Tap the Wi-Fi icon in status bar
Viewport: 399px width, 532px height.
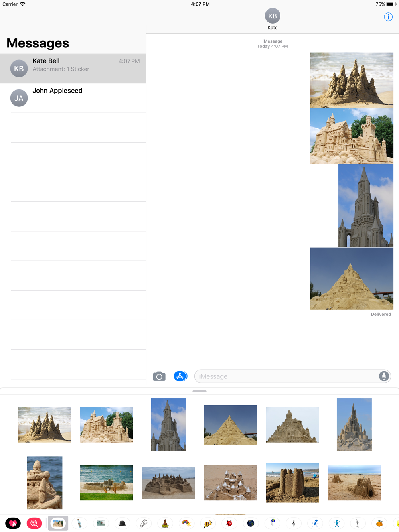point(23,4)
